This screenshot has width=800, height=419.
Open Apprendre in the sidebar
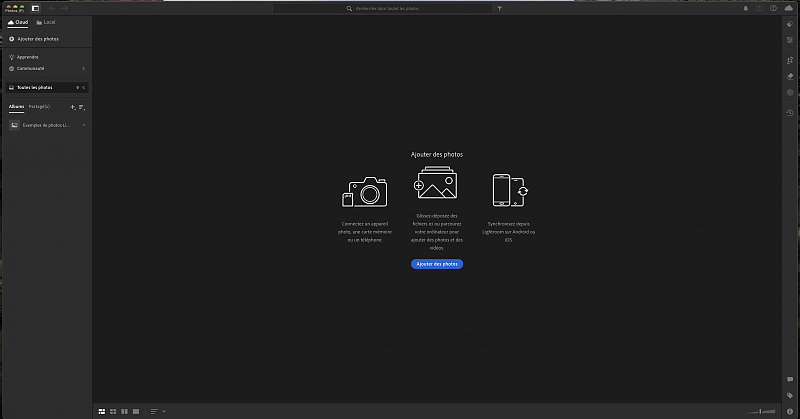27,57
